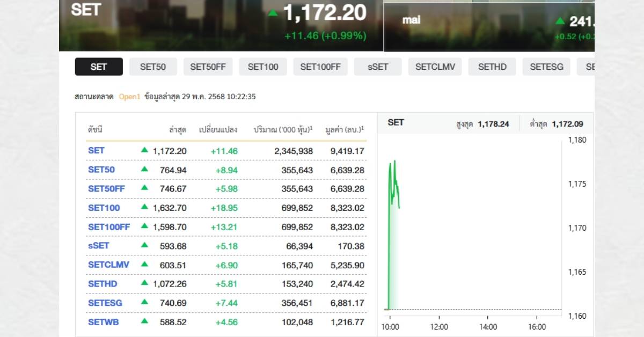The image size is (644, 337).
Task: Click the green triangle in SET100 row
Action: point(144,207)
